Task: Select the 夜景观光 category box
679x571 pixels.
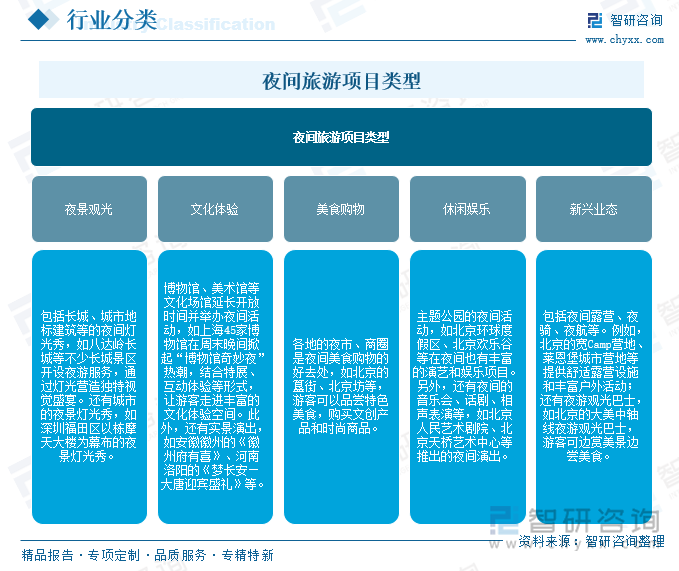Action: click(x=89, y=209)
